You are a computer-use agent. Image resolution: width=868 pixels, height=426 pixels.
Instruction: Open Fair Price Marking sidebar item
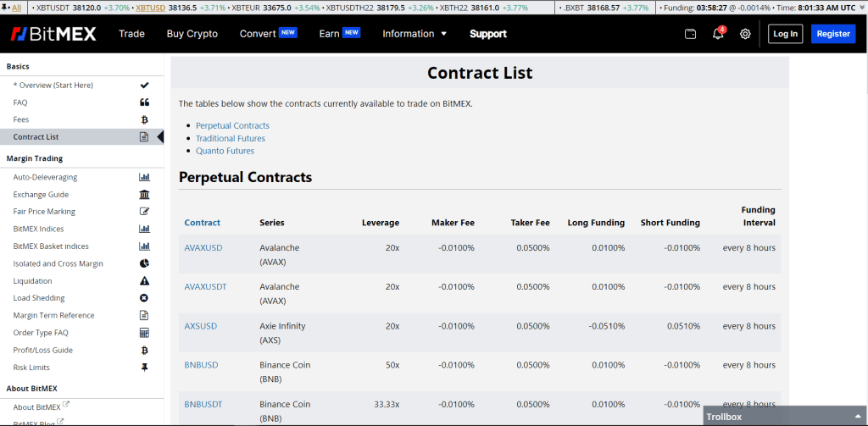[44, 212]
